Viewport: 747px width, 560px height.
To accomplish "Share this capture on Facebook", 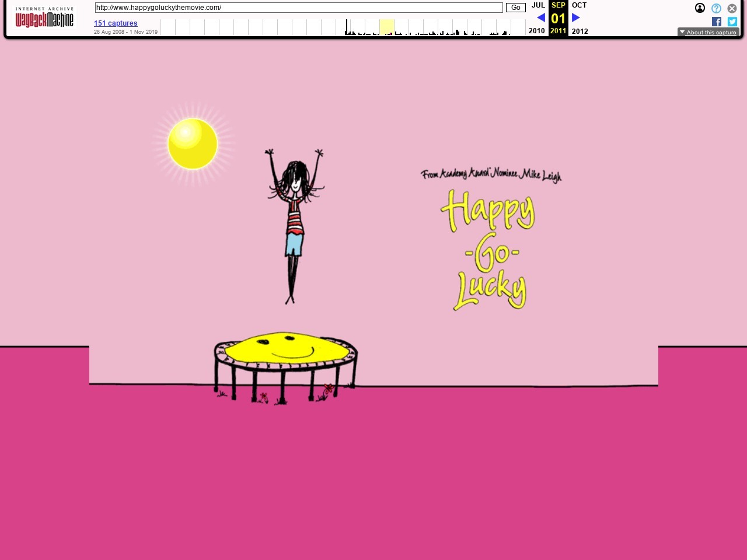I will tap(717, 22).
